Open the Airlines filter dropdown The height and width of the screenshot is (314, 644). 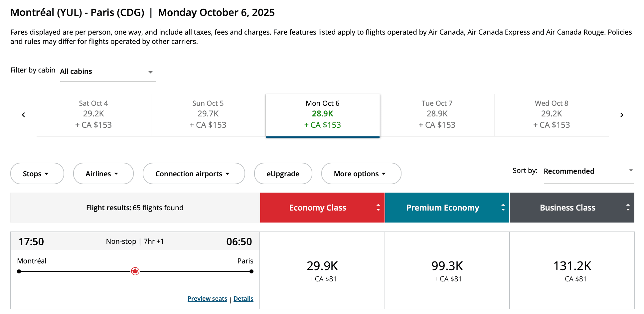pyautogui.click(x=103, y=173)
